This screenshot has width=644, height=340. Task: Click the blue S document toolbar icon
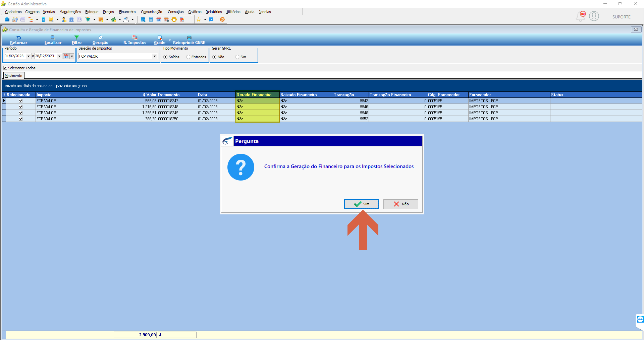tap(43, 20)
